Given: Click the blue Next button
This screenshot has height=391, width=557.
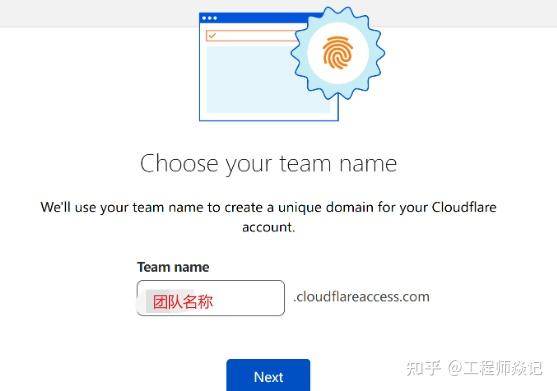Looking at the screenshot, I should click(x=268, y=375).
